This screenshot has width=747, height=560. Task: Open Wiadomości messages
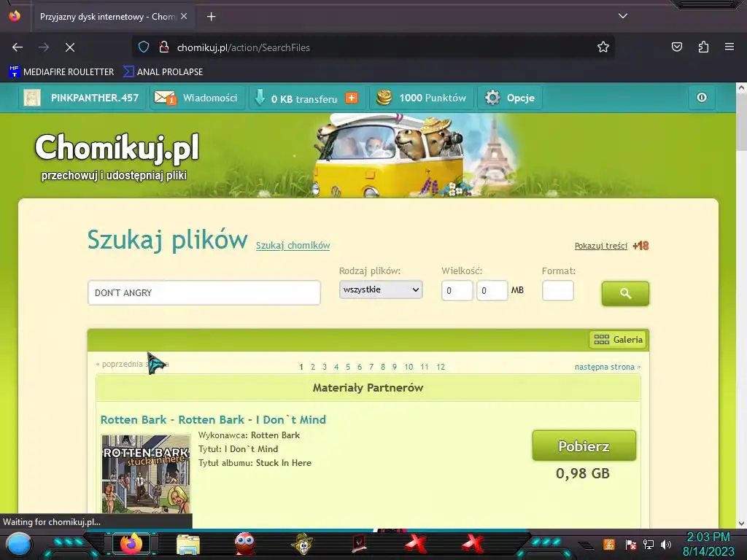[197, 98]
